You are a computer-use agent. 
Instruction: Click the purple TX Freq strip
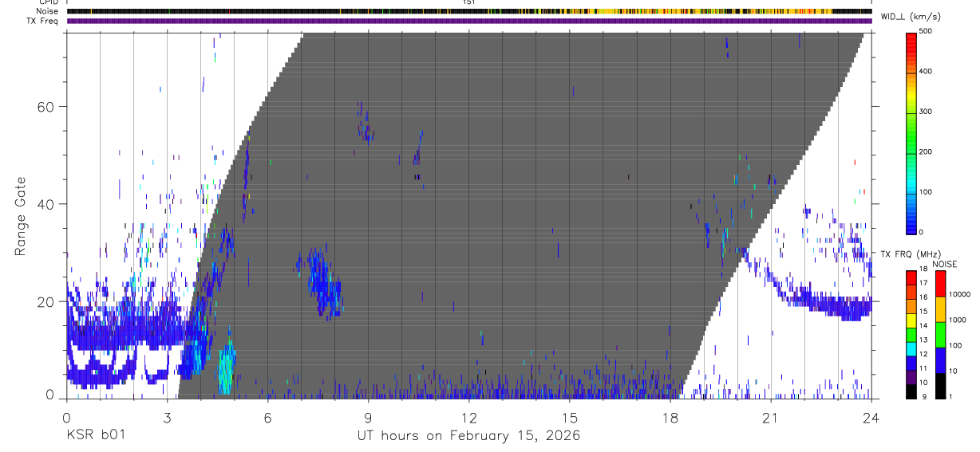pyautogui.click(x=469, y=21)
